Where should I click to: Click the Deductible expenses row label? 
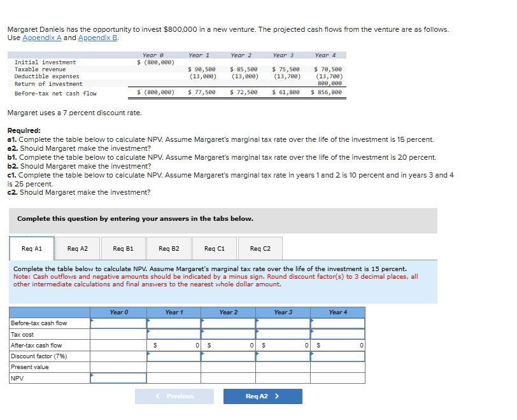[47, 76]
